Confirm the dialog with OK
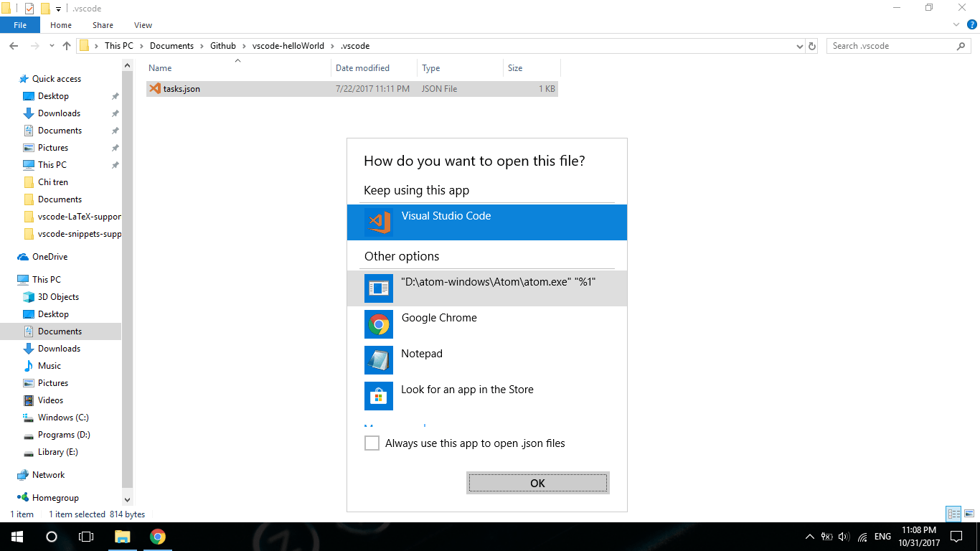 [538, 483]
